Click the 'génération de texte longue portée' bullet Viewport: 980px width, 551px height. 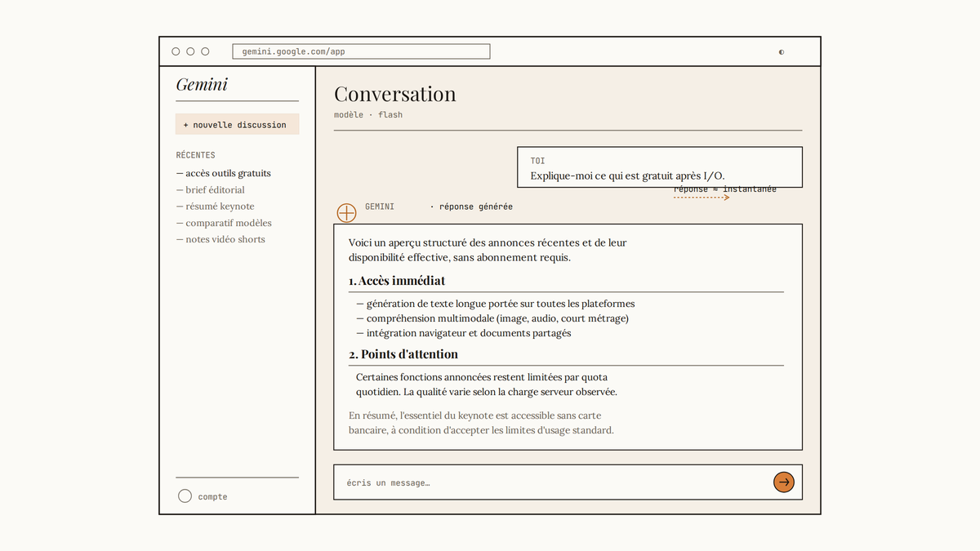click(x=496, y=304)
